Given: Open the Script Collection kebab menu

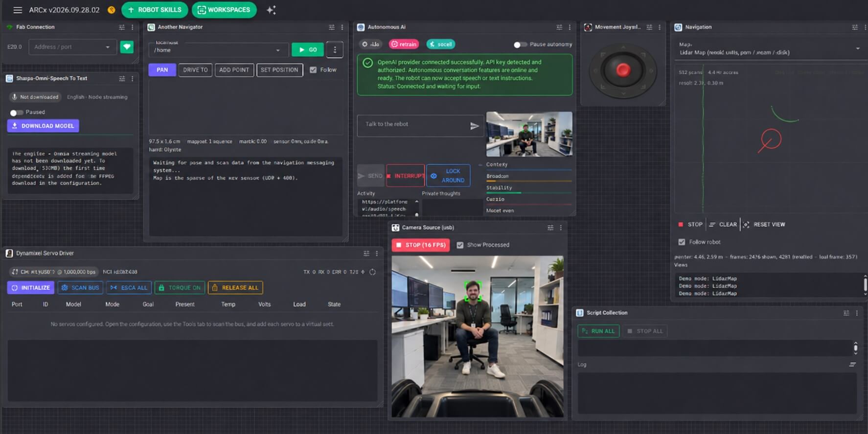Looking at the screenshot, I should (x=857, y=313).
